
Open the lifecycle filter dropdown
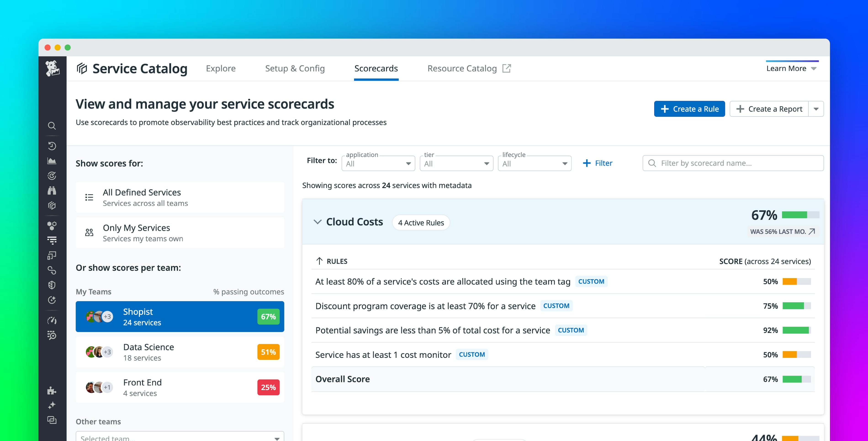[534, 163]
